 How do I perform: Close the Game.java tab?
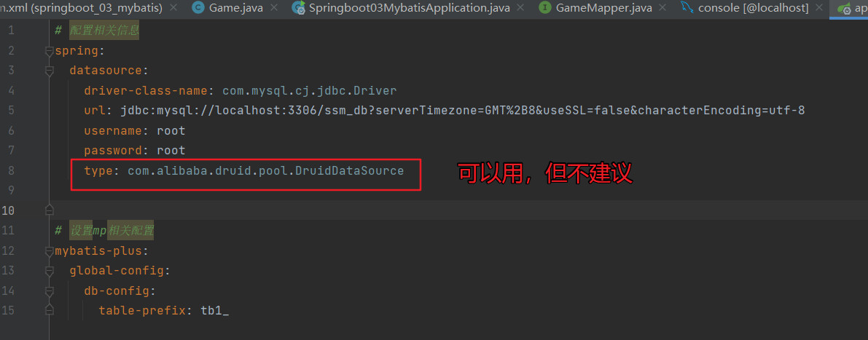point(275,8)
